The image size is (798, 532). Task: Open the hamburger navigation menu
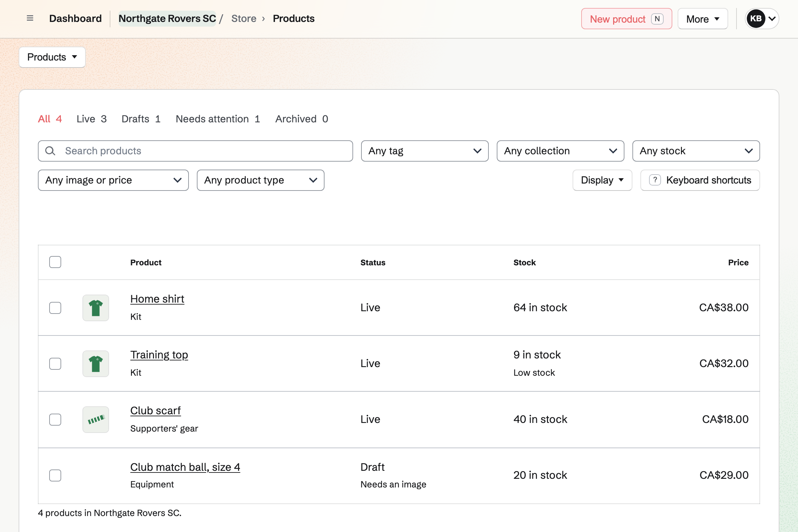(x=30, y=18)
